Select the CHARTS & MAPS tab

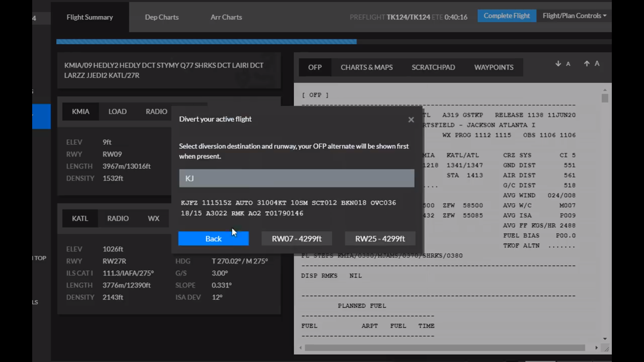pyautogui.click(x=366, y=67)
